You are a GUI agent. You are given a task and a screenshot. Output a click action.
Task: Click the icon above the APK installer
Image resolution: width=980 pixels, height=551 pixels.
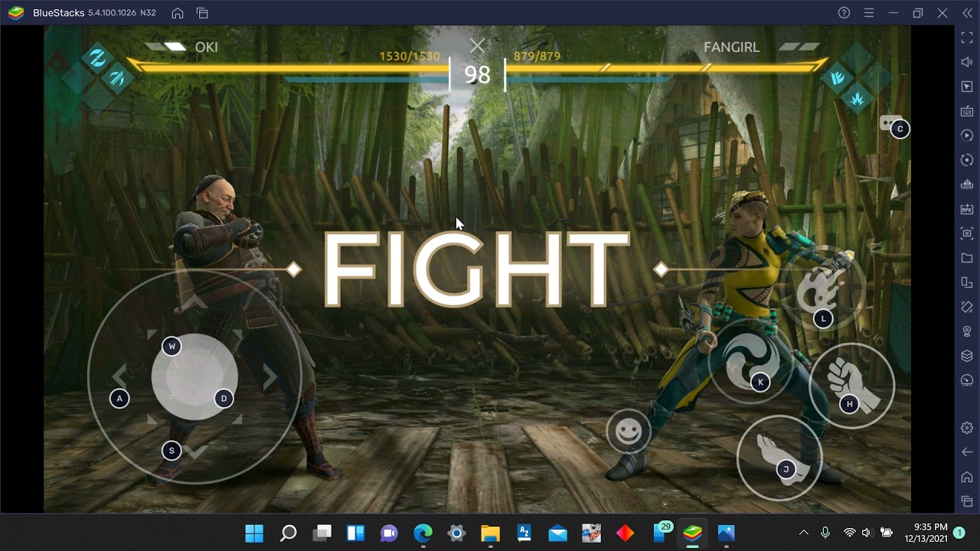pyautogui.click(x=967, y=184)
